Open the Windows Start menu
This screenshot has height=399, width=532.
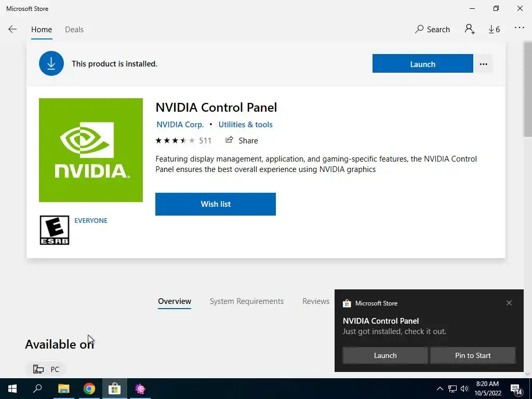12,389
